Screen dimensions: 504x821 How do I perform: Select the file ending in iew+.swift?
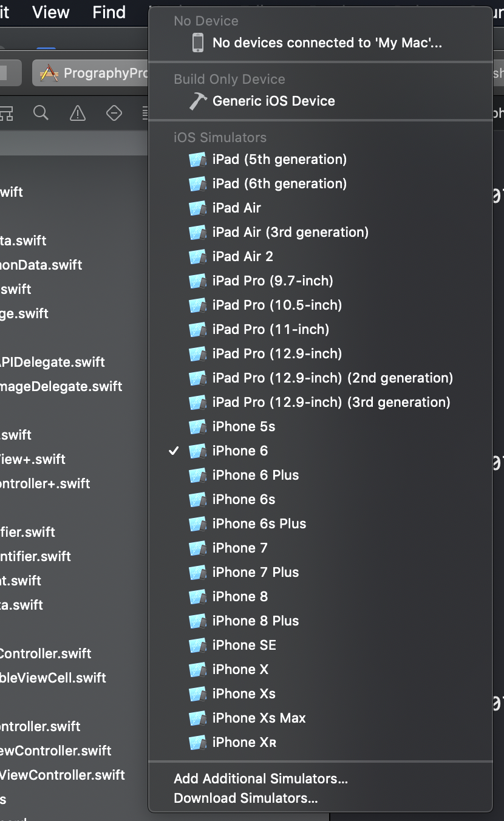tap(33, 459)
